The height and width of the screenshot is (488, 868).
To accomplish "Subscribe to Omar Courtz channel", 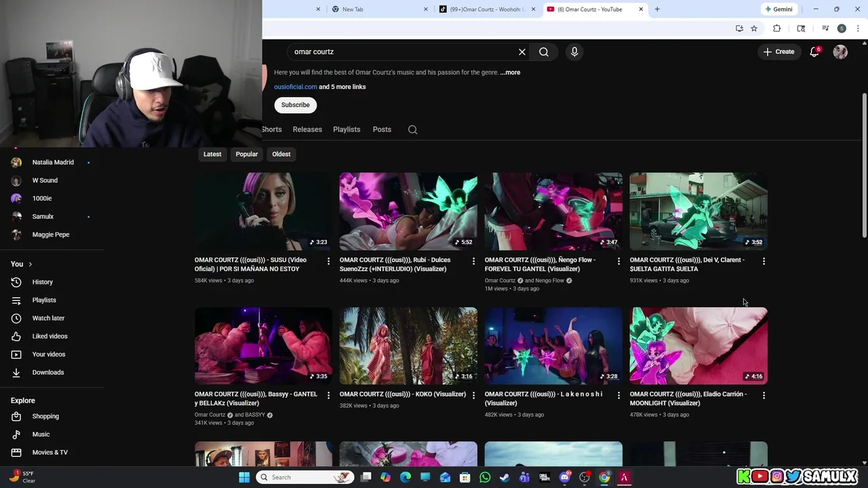I will (x=296, y=105).
